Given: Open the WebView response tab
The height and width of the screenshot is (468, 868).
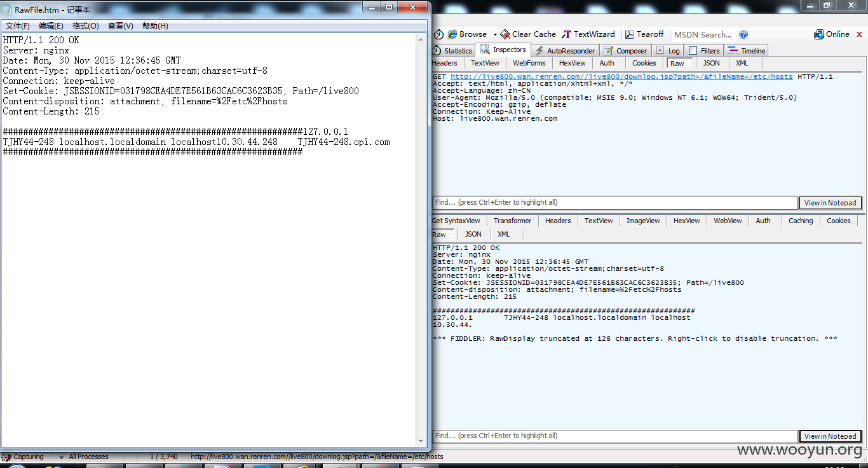Looking at the screenshot, I should click(x=728, y=221).
